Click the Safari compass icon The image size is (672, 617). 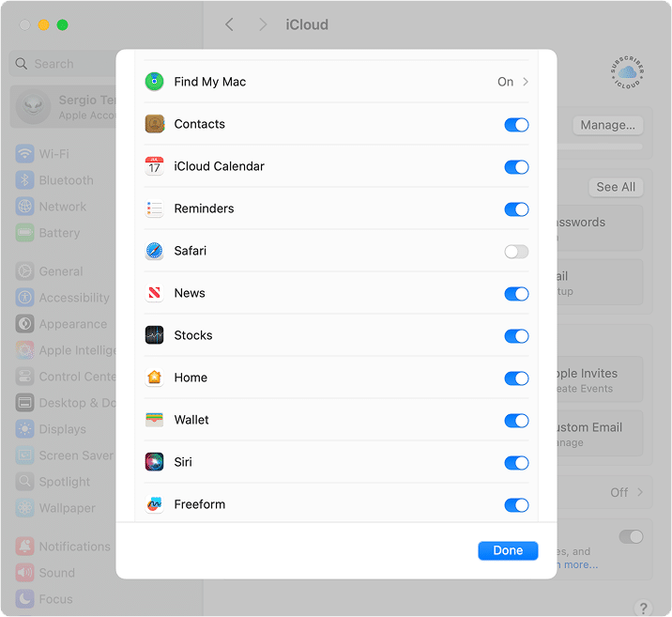point(154,251)
